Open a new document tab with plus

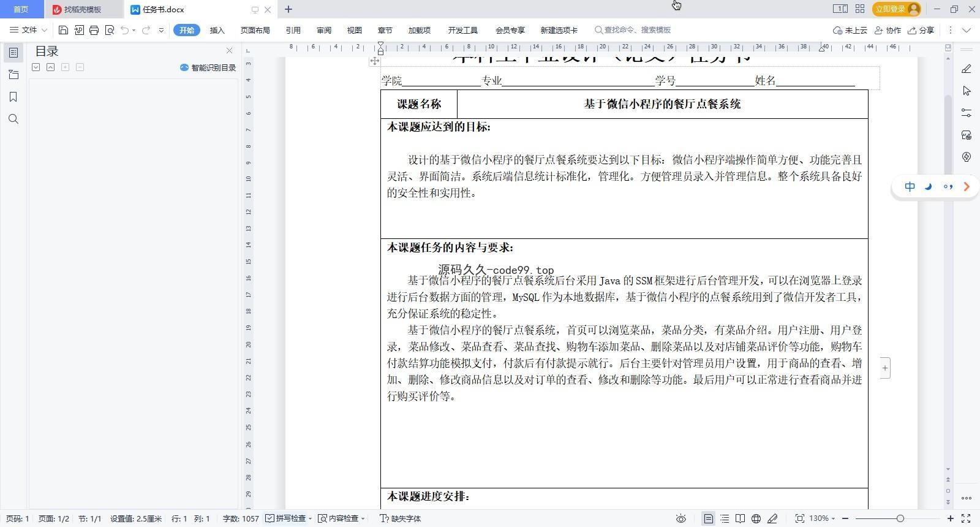288,9
